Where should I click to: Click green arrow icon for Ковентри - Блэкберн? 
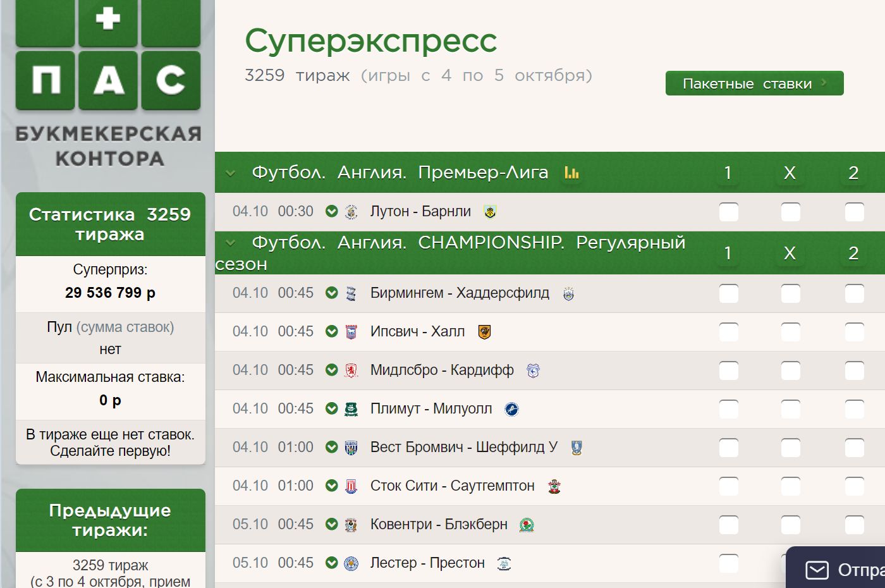pyautogui.click(x=331, y=524)
